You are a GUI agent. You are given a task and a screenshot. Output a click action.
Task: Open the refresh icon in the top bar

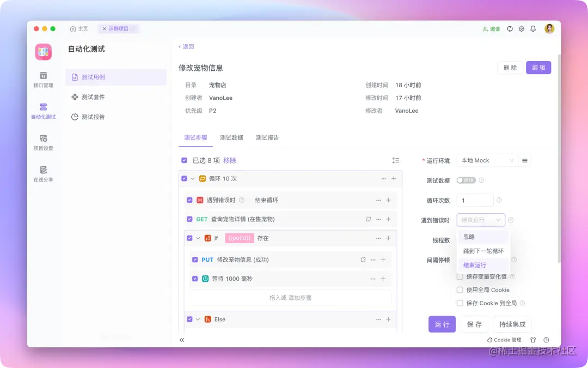[x=509, y=29]
